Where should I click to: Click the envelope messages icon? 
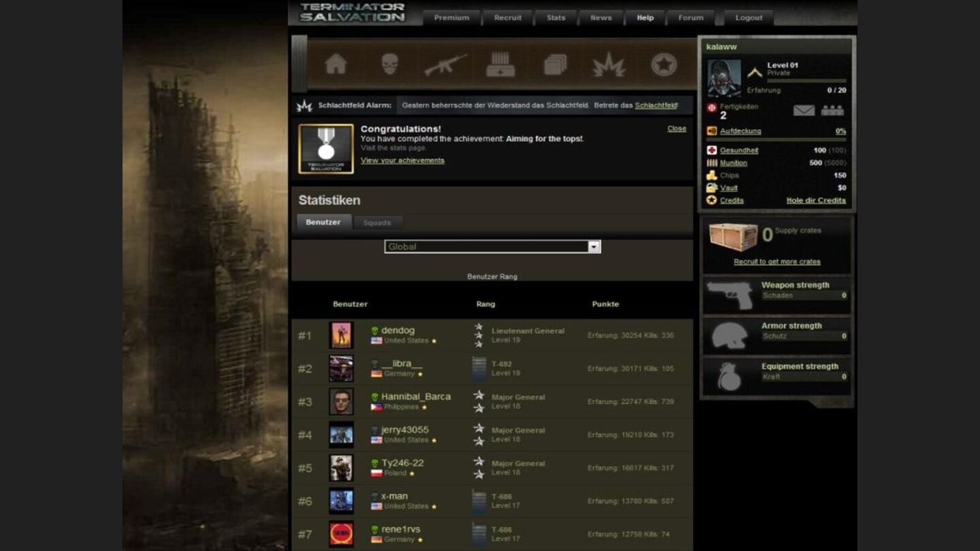click(804, 110)
